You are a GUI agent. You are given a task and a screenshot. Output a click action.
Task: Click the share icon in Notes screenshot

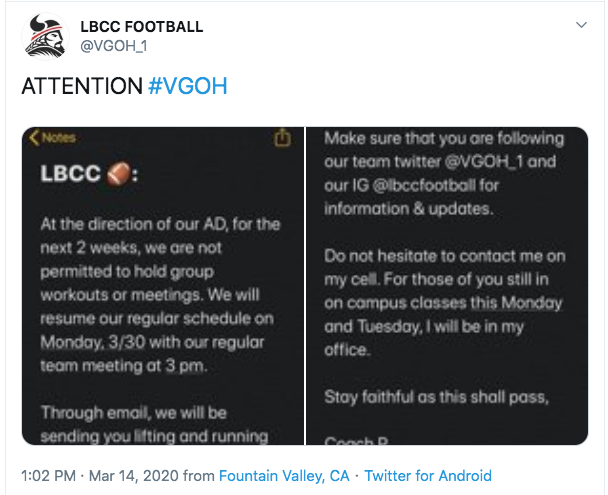click(x=282, y=138)
